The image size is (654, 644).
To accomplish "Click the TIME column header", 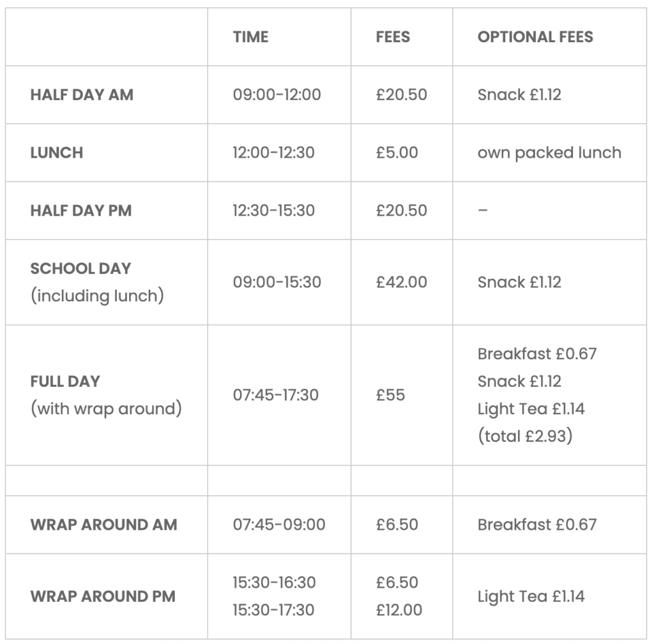I will click(250, 36).
